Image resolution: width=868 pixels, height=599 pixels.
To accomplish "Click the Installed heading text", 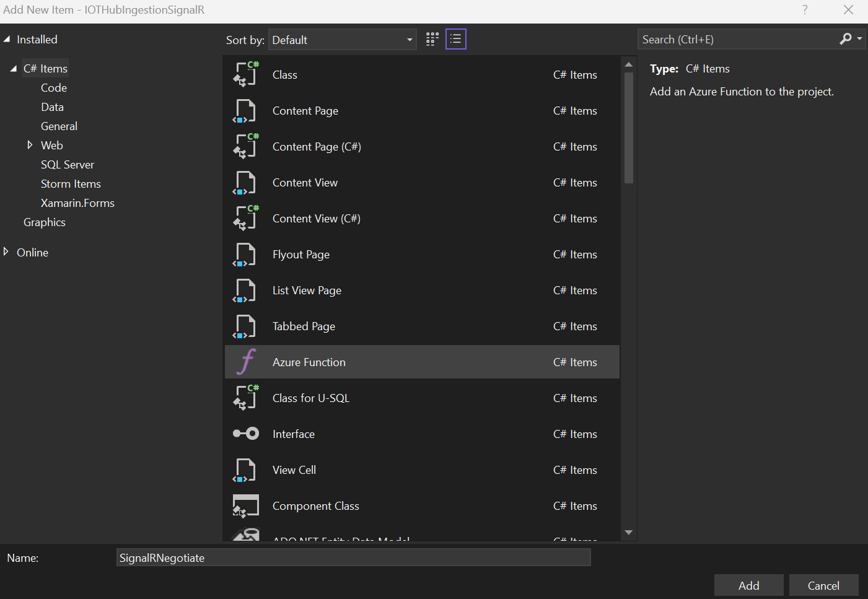I will pyautogui.click(x=37, y=40).
